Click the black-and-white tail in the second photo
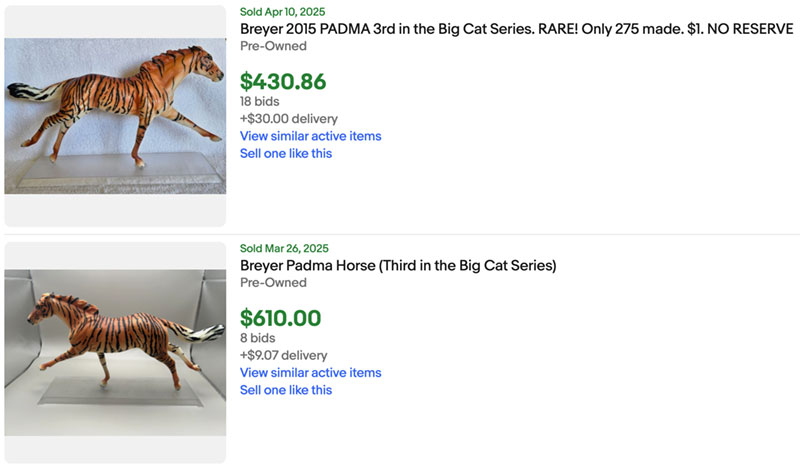The width and height of the screenshot is (800, 468). click(x=208, y=332)
